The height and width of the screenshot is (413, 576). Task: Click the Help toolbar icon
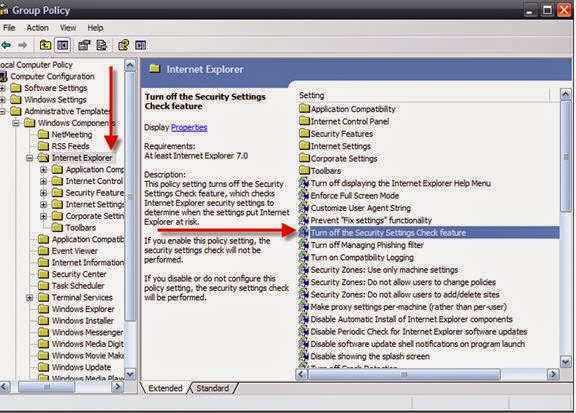pos(124,45)
